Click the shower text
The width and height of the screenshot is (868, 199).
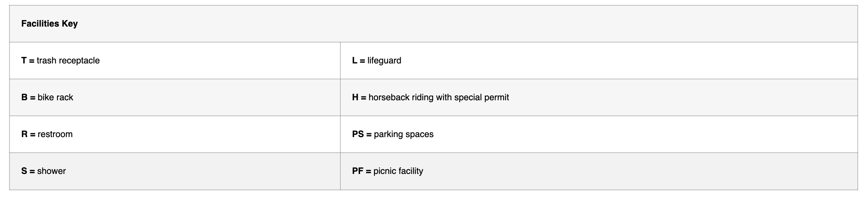pos(52,171)
